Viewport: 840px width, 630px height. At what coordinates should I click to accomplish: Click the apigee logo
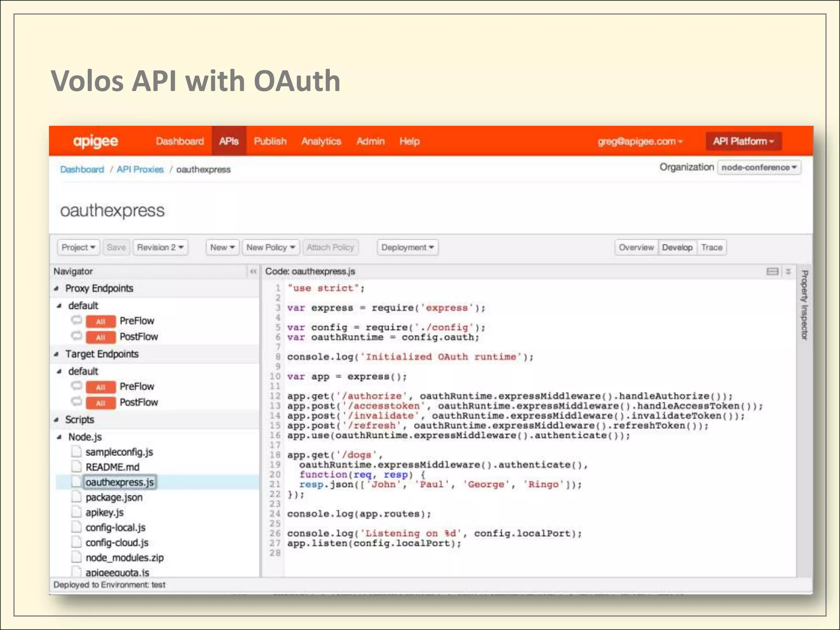96,141
